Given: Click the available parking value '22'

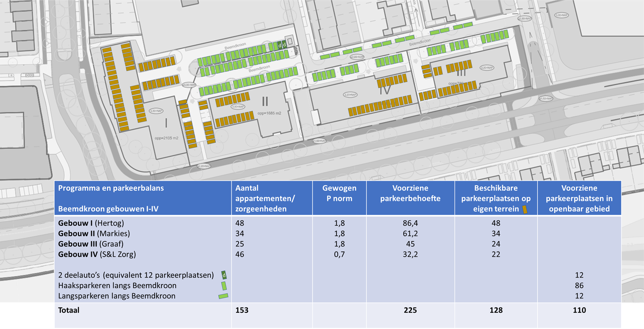Looking at the screenshot, I should click(496, 255).
